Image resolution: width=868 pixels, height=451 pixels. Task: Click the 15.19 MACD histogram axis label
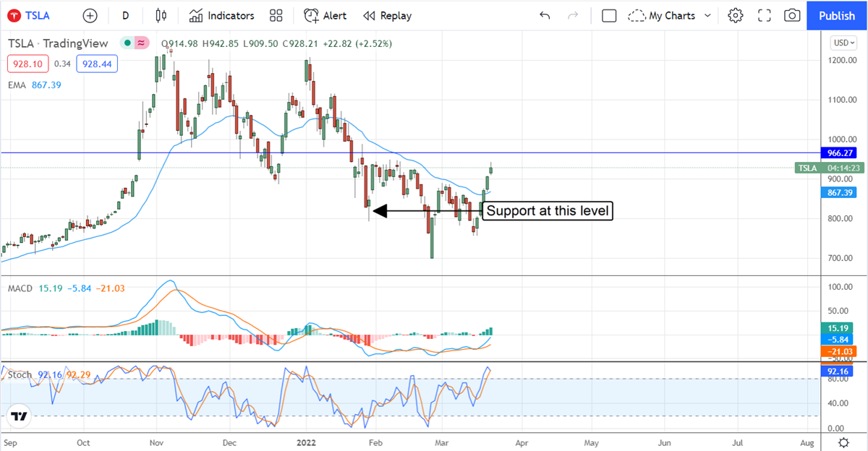(836, 328)
